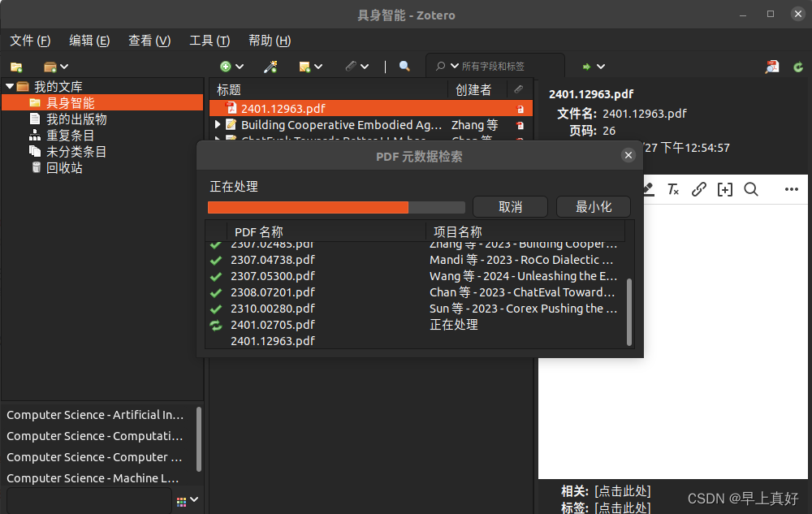Open the attachment dropdown arrow

pyautogui.click(x=365, y=67)
